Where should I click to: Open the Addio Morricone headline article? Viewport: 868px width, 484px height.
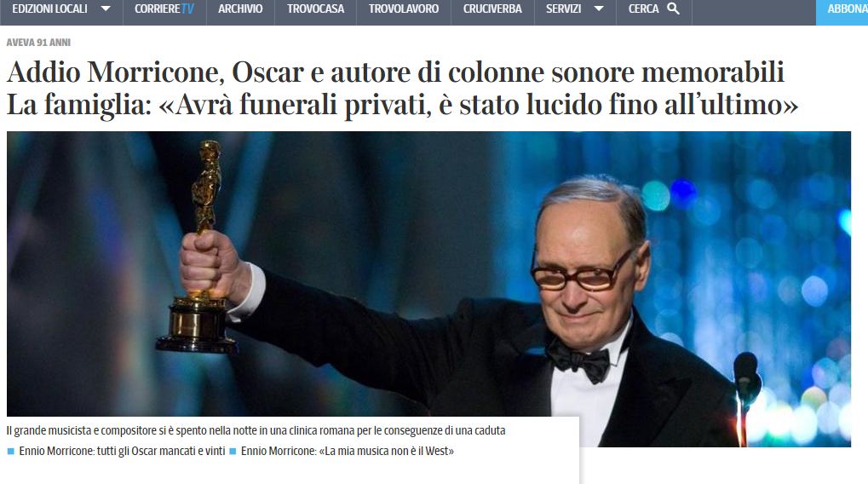pos(395,72)
